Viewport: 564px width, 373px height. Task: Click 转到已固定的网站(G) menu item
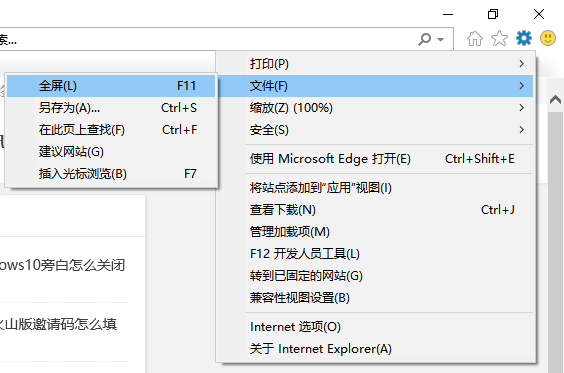pos(376,276)
